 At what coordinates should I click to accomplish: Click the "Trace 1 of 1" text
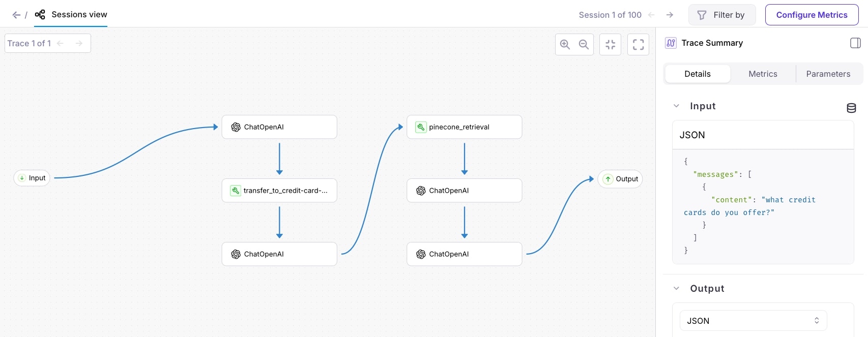point(29,43)
